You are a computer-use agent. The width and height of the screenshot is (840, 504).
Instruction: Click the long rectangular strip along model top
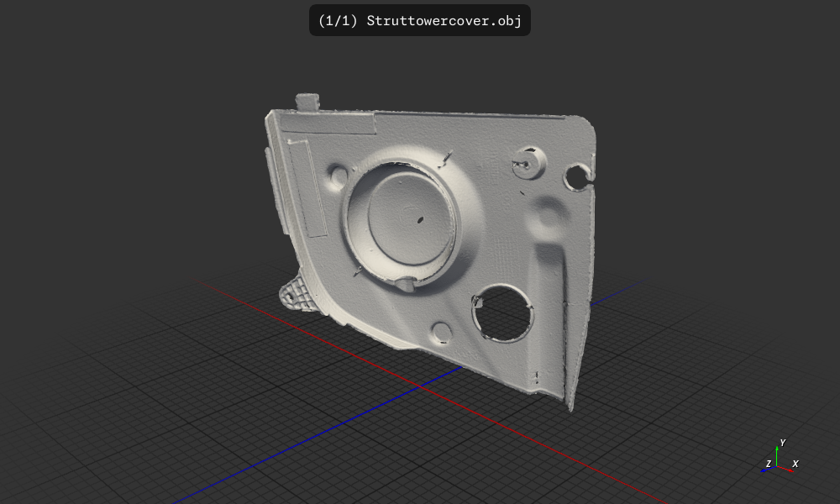tap(328, 123)
